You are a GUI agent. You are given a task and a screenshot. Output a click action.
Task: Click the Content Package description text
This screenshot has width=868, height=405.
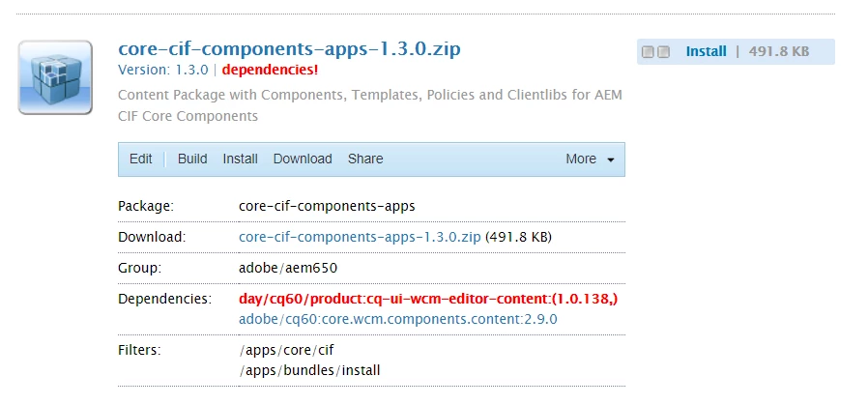coord(370,105)
